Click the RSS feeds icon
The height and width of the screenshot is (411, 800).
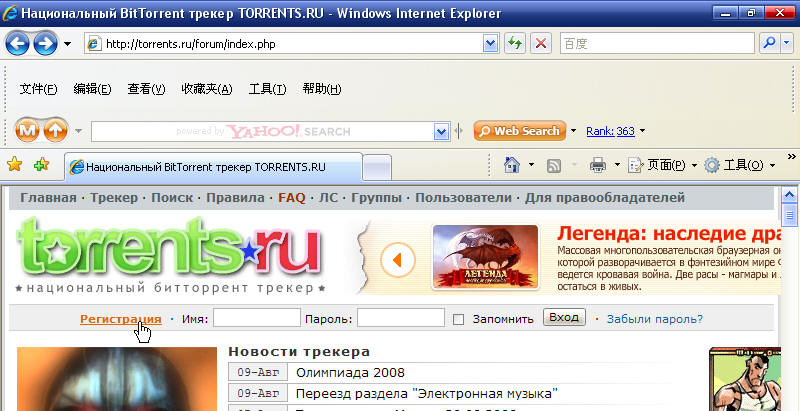click(554, 165)
